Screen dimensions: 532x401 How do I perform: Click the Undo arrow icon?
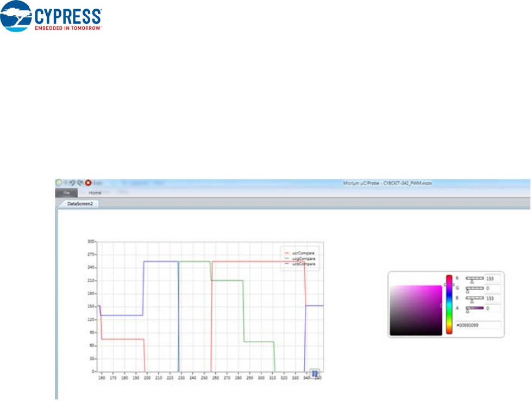point(72,183)
